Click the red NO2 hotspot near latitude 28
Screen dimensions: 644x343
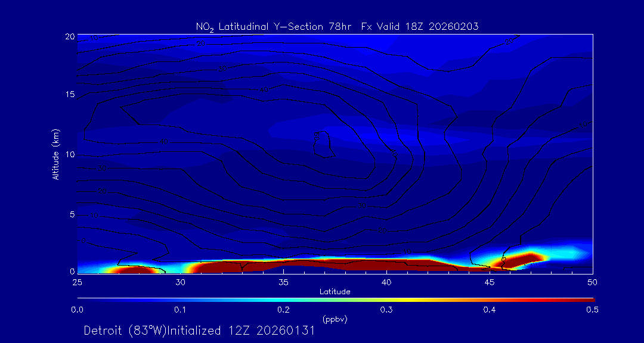(136, 270)
